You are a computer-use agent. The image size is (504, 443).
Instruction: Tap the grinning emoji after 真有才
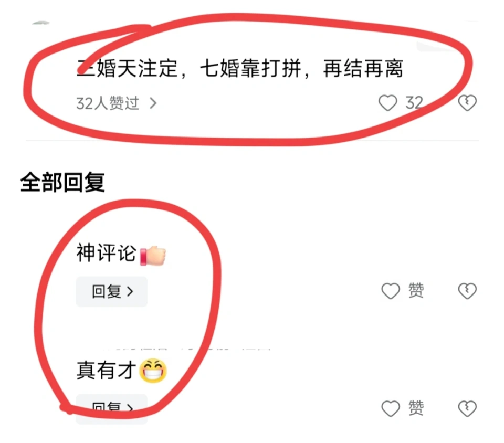(153, 371)
